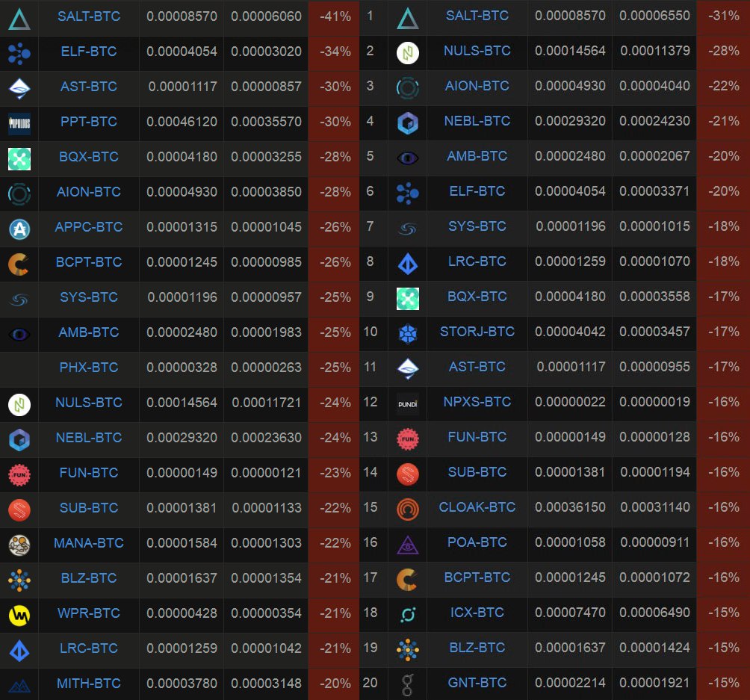Select price value 0.00000428

pos(182,613)
